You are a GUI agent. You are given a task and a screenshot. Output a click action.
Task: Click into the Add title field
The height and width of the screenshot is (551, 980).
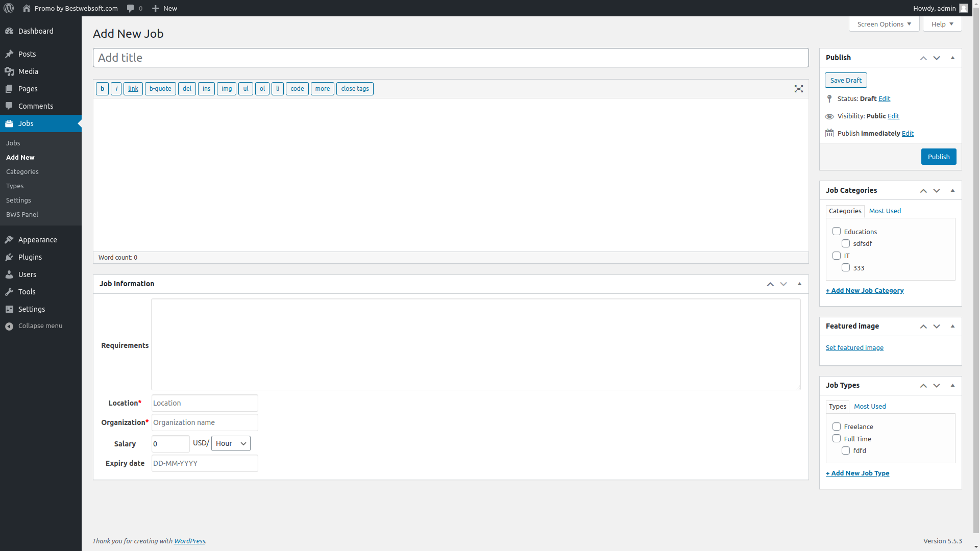(x=450, y=58)
